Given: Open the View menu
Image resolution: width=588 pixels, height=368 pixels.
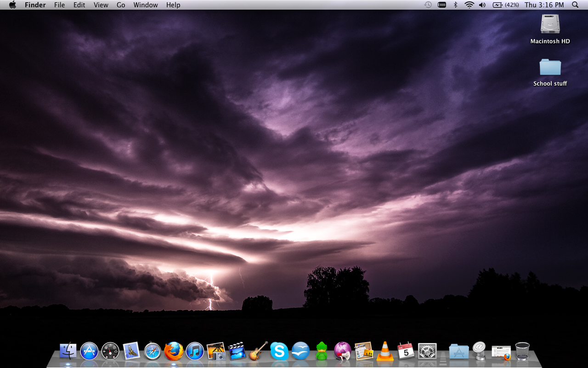Looking at the screenshot, I should pyautogui.click(x=101, y=5).
